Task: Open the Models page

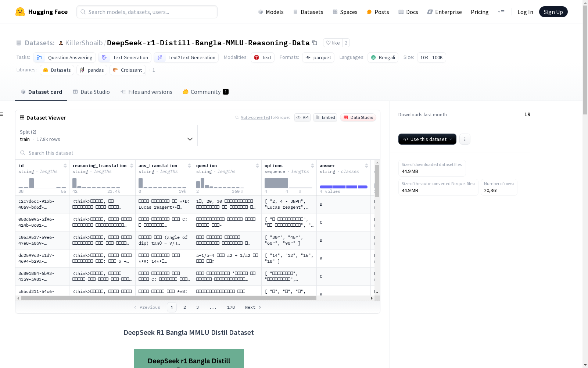Action: (271, 12)
